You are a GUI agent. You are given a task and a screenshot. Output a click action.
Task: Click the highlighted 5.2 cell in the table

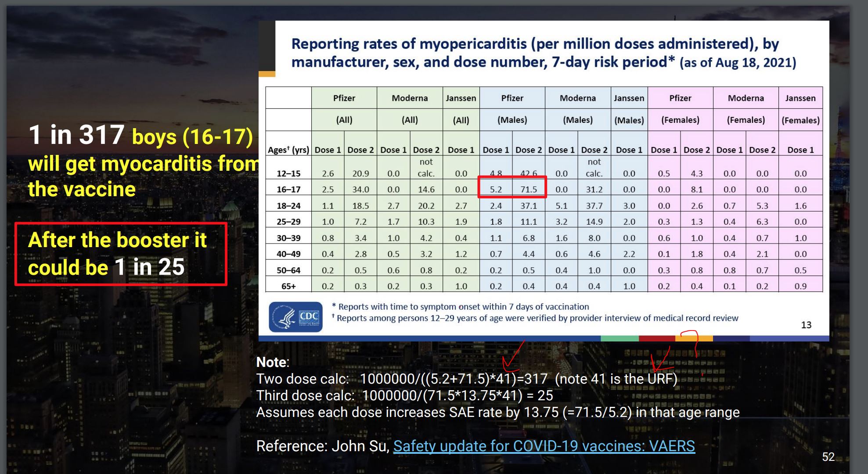pyautogui.click(x=496, y=190)
